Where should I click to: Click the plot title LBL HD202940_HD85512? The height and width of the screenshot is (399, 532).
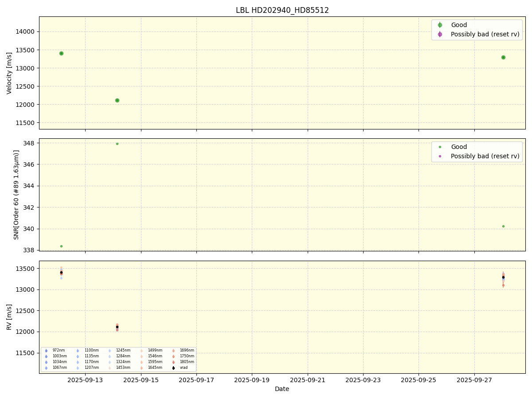point(282,10)
